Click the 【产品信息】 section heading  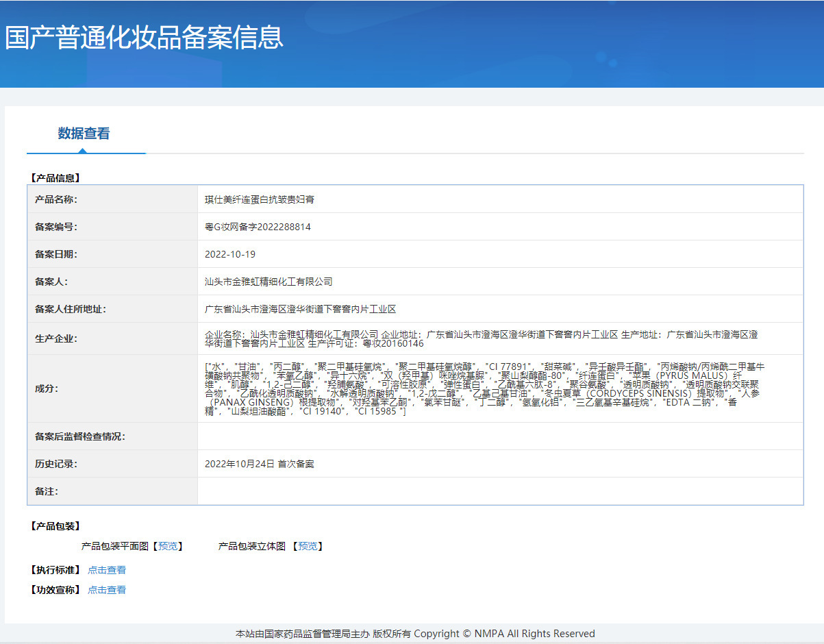[55, 178]
